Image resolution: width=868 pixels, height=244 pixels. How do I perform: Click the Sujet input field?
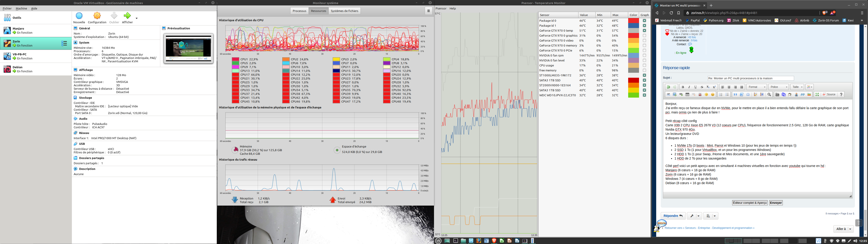(x=751, y=78)
